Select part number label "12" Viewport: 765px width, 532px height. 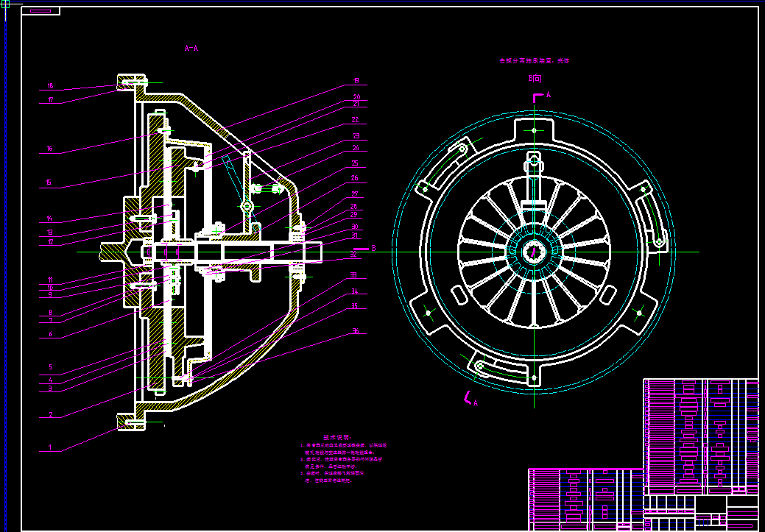point(50,241)
